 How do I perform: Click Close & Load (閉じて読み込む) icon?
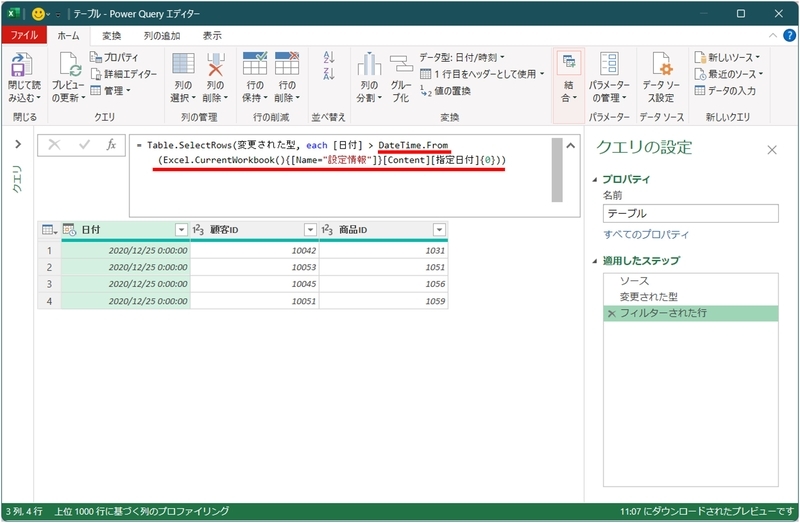22,65
